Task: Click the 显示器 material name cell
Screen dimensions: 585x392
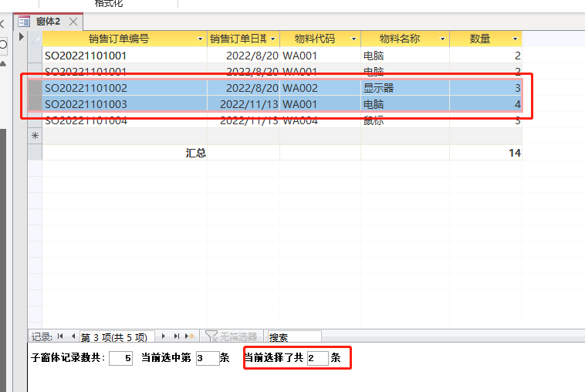Action: click(405, 88)
